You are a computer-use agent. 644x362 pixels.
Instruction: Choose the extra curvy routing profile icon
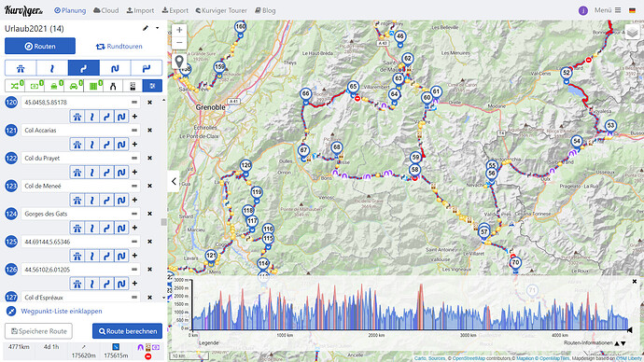(115, 68)
